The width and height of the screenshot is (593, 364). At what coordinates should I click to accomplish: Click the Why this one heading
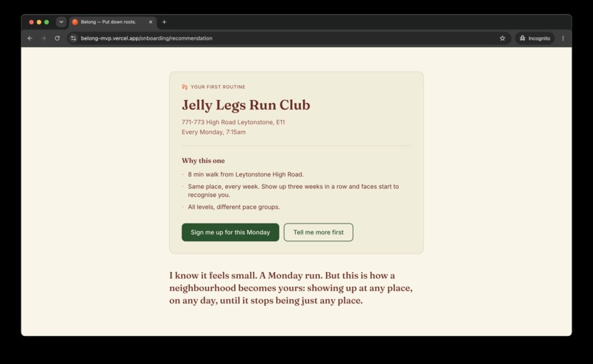[x=203, y=160]
